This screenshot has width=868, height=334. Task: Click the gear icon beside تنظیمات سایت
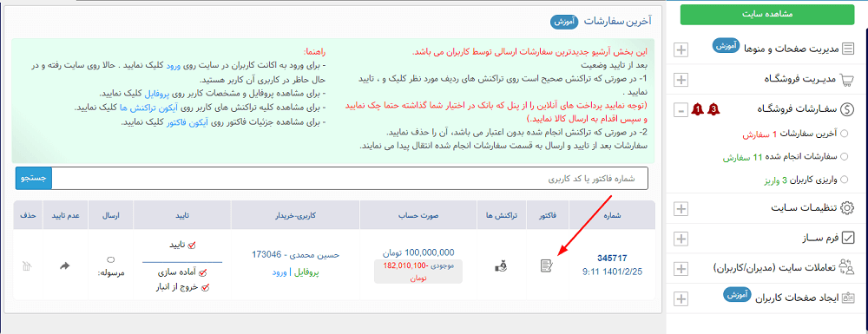click(x=847, y=208)
